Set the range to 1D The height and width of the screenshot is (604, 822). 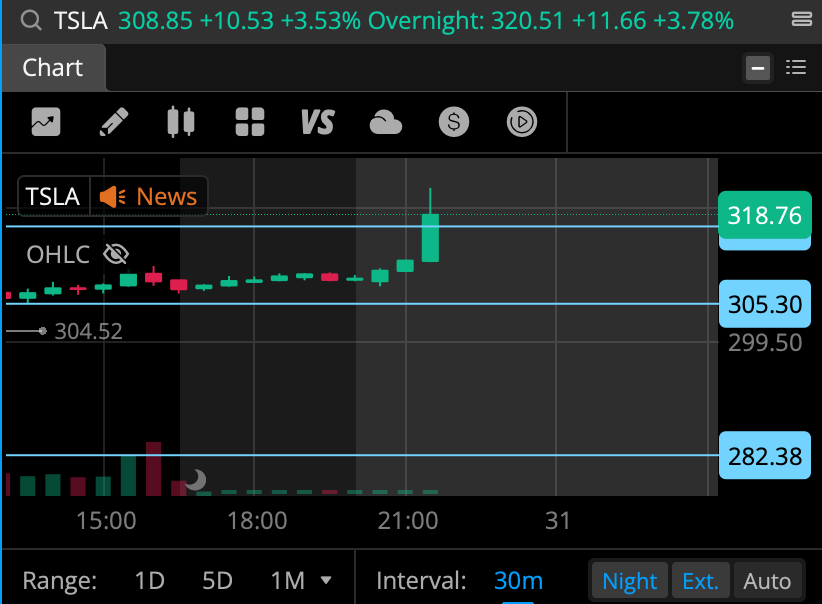[x=149, y=581]
